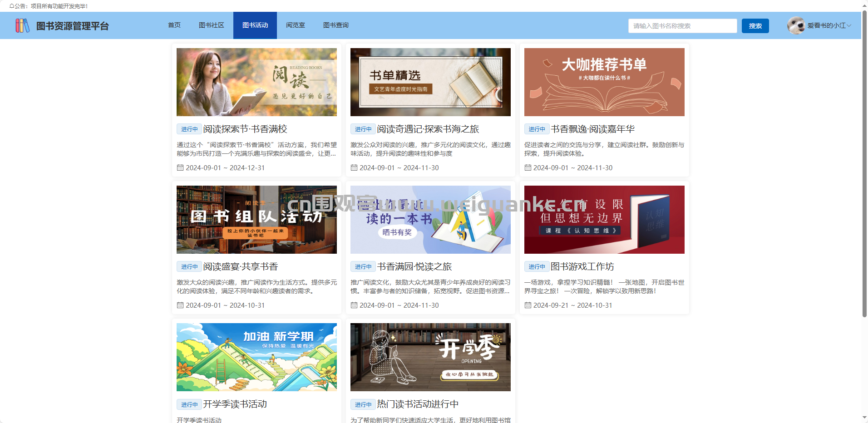Screen dimensions: 868x423
Task: Open the 晒书有奖 cover image
Action: (430, 220)
